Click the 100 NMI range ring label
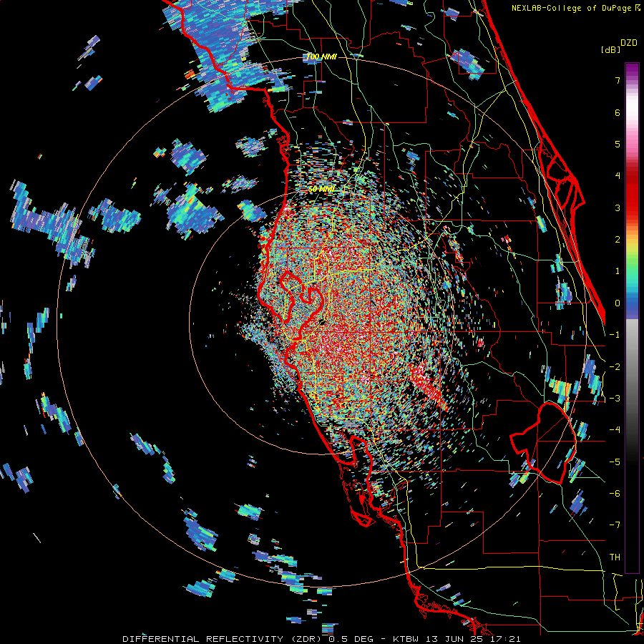 [321, 57]
